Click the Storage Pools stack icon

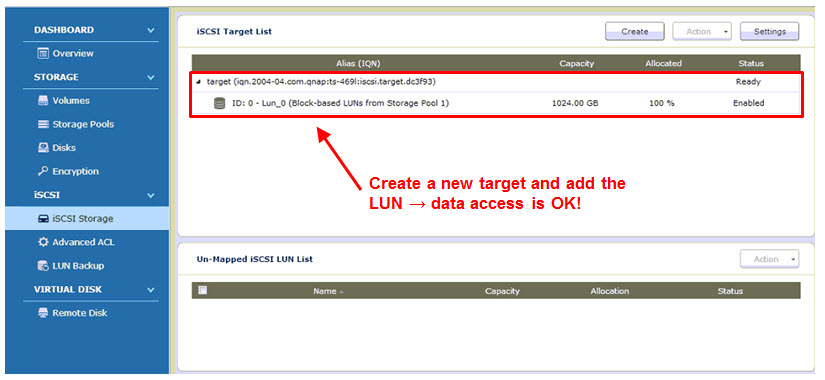43,124
